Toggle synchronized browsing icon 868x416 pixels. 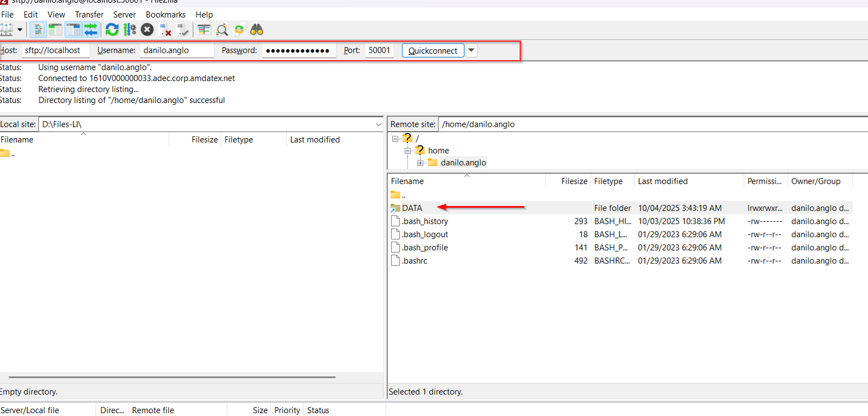pyautogui.click(x=239, y=29)
